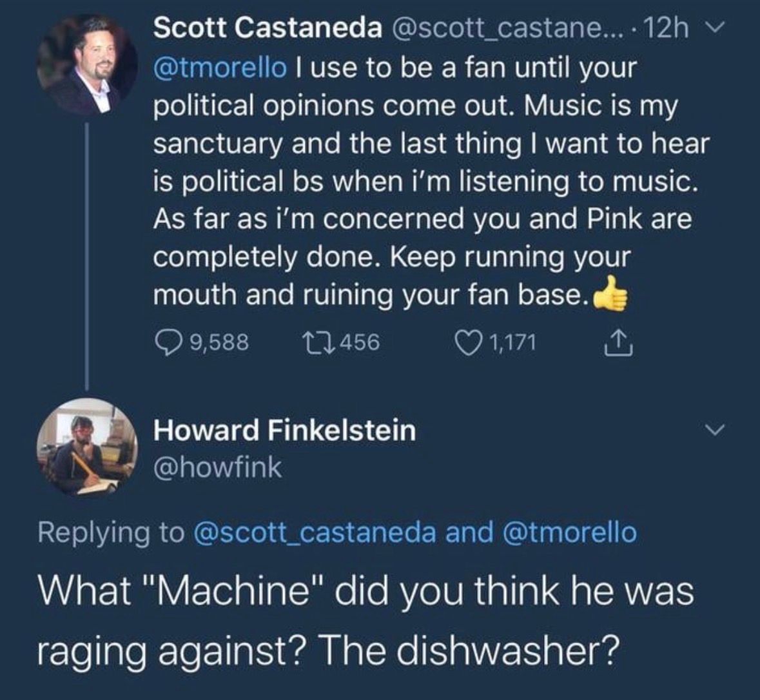
Task: Click the Scott Castaneda display name
Action: (267, 27)
